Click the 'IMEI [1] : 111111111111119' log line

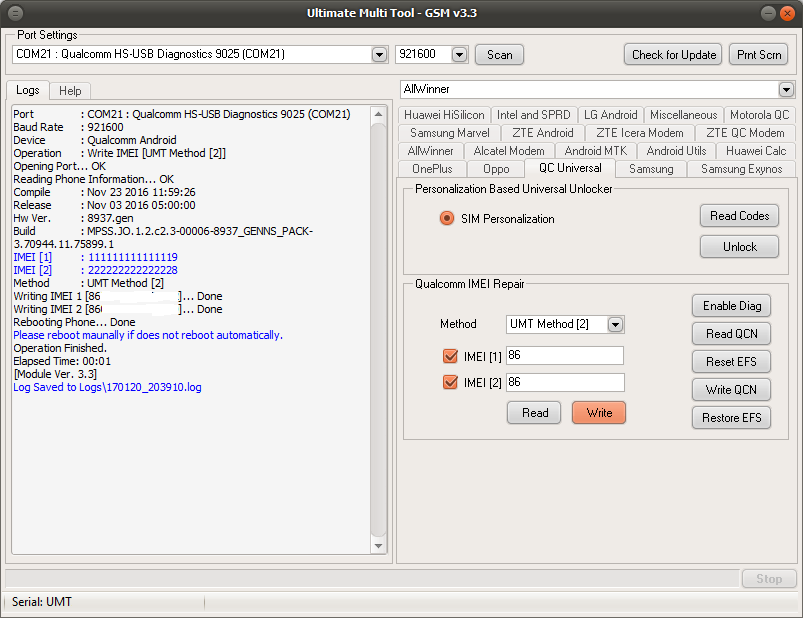[x=95, y=258]
